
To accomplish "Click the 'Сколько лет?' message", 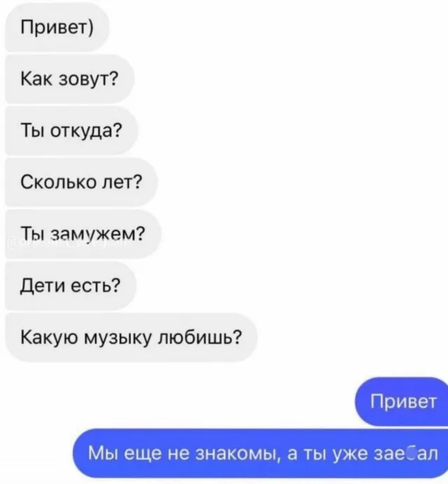I will (x=82, y=182).
